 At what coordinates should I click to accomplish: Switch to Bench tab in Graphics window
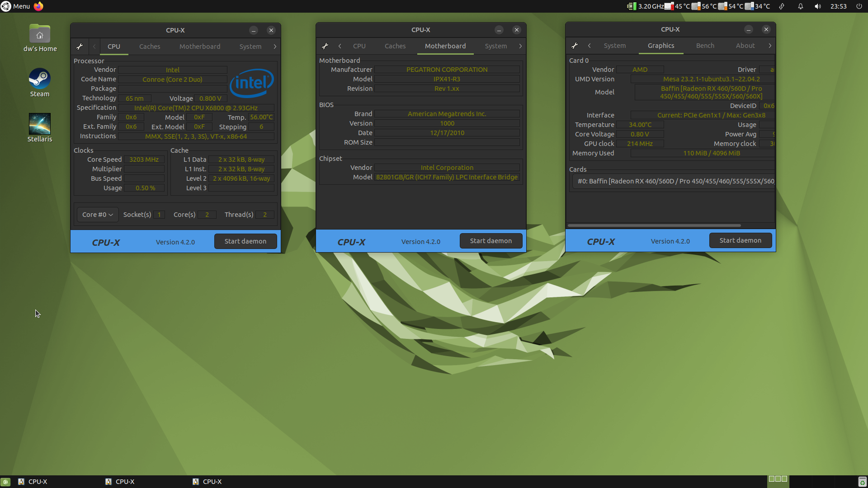(x=705, y=46)
